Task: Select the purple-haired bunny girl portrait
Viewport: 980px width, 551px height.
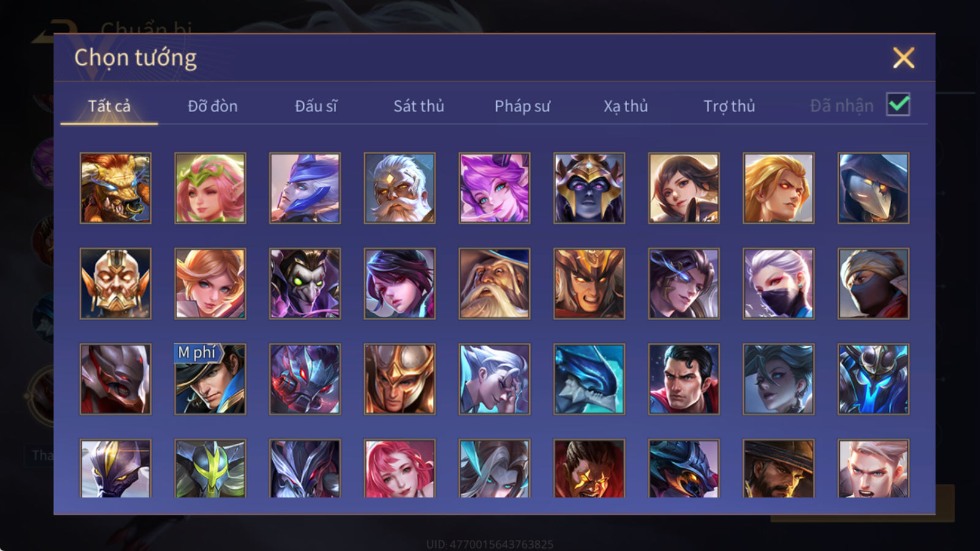Action: (x=494, y=188)
